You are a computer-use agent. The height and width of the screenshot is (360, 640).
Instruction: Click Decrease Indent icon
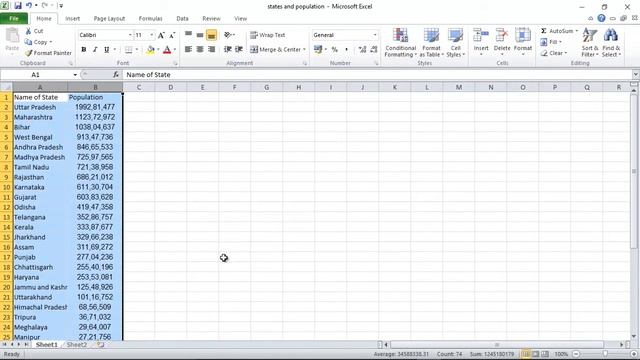click(227, 49)
